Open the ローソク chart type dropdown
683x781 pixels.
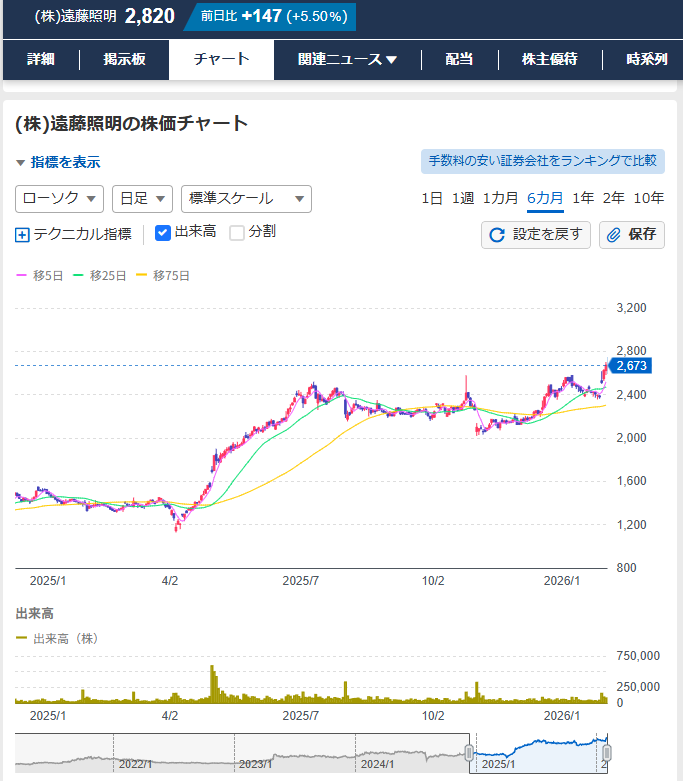coord(60,199)
